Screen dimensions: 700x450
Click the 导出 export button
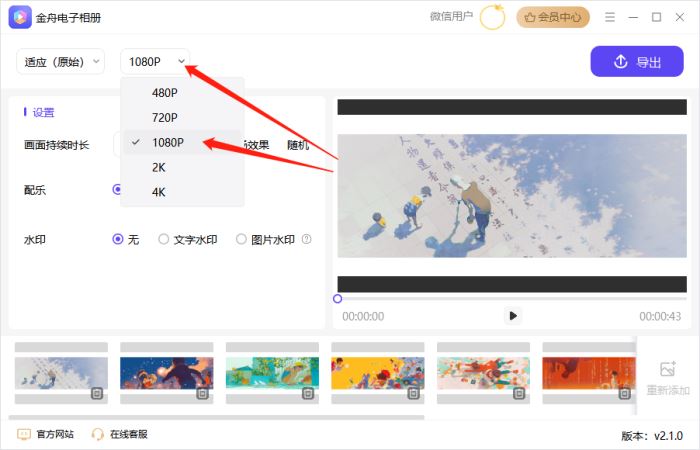tap(637, 61)
